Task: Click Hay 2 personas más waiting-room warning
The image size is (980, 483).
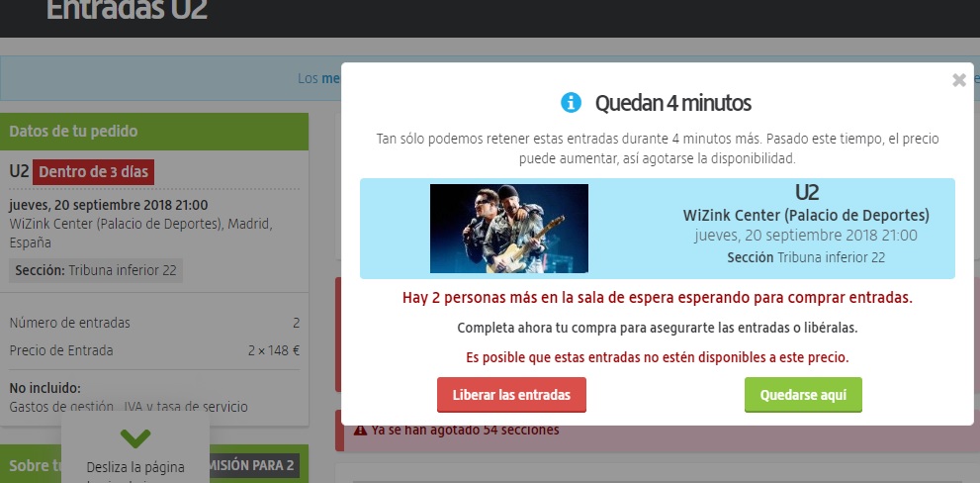Action: tap(657, 297)
